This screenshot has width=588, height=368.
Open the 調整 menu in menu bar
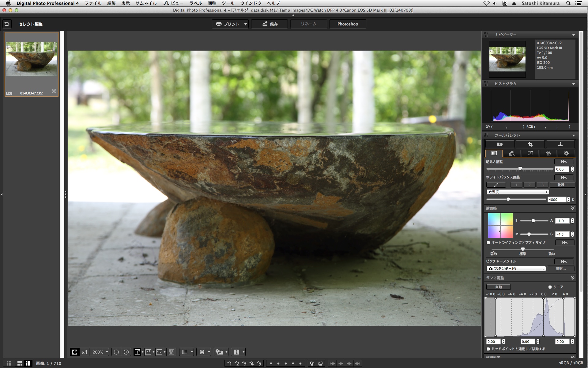212,3
